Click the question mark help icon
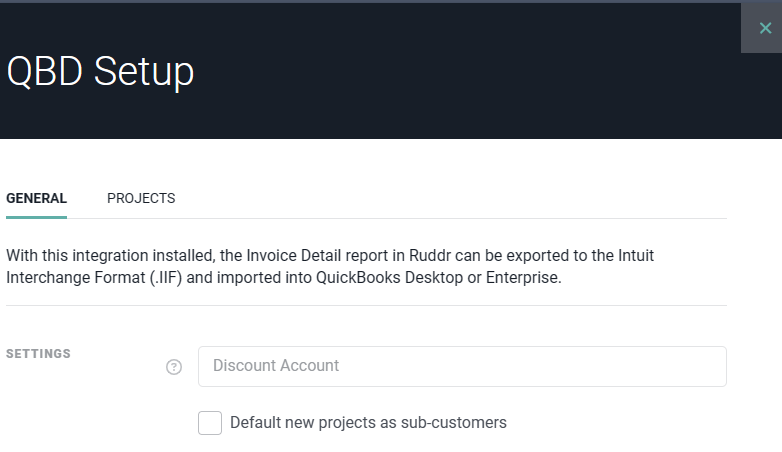 click(x=174, y=367)
